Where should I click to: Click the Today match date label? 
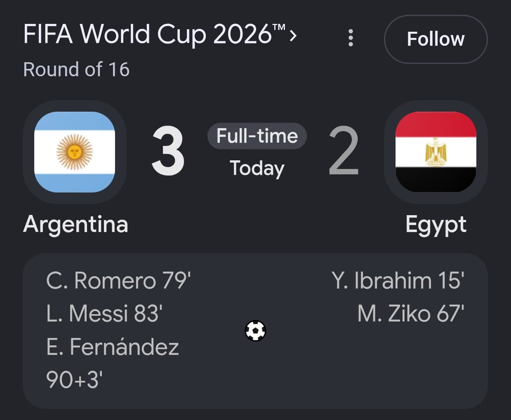point(257,168)
